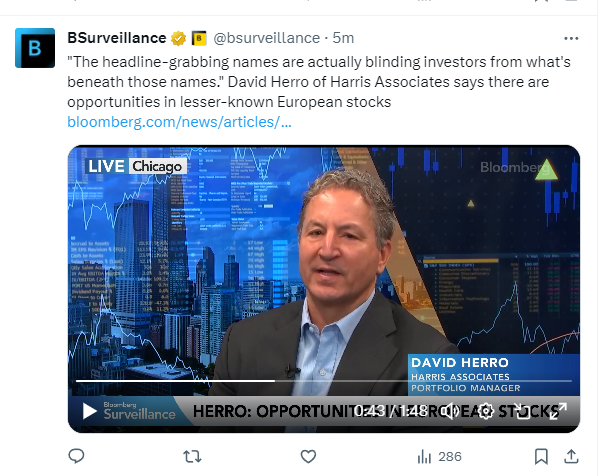Open the bloomberg.com/news/articles link

click(x=179, y=122)
